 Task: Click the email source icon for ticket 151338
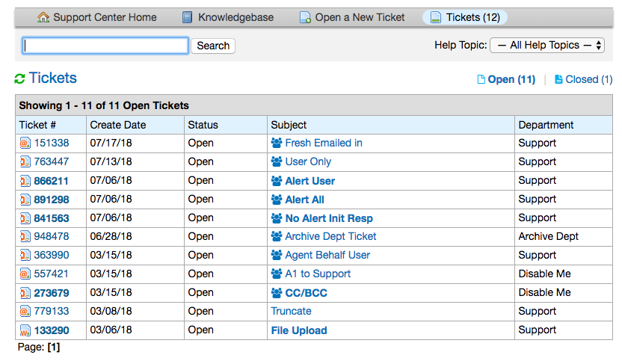tap(25, 144)
